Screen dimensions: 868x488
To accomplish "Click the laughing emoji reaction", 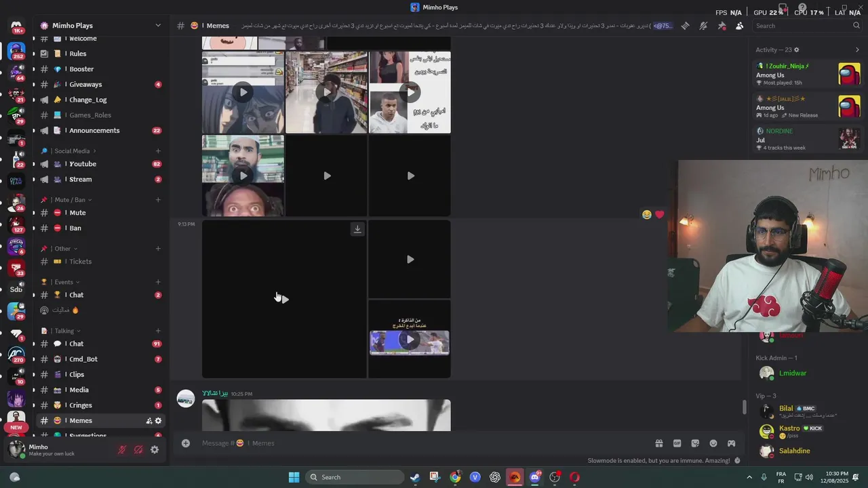I will (x=647, y=214).
